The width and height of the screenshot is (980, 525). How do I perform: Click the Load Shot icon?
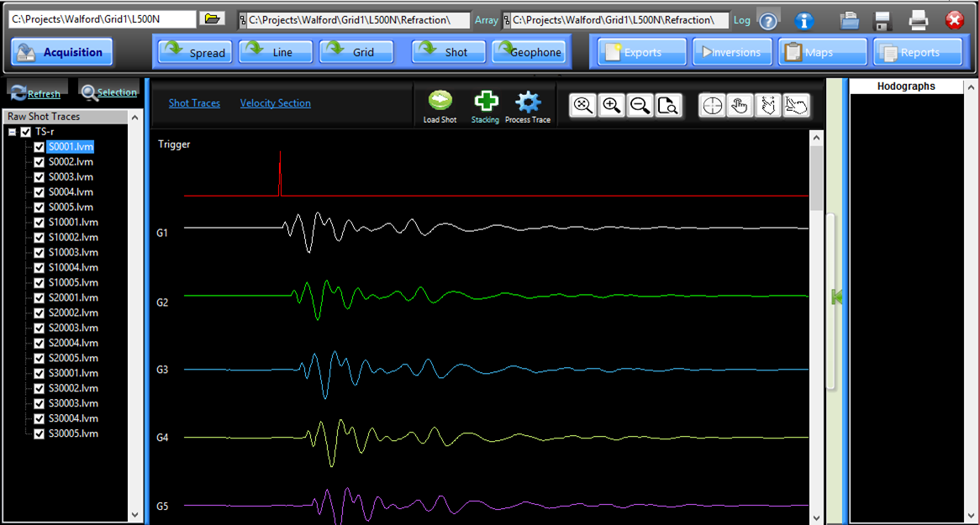click(x=440, y=102)
